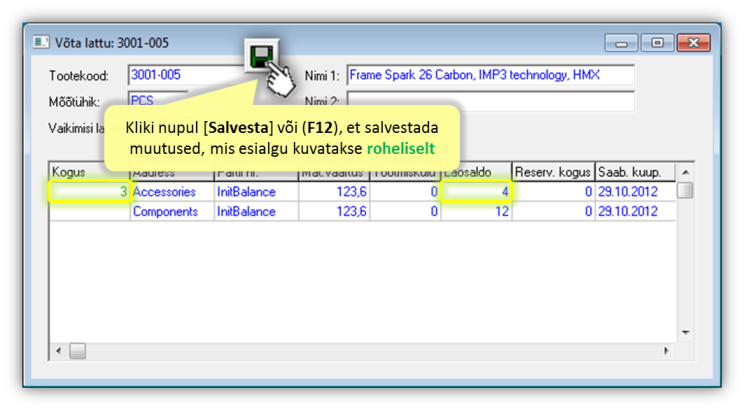Click the Laosaldo cell showing 4
The height and width of the screenshot is (410, 744).
tap(476, 191)
